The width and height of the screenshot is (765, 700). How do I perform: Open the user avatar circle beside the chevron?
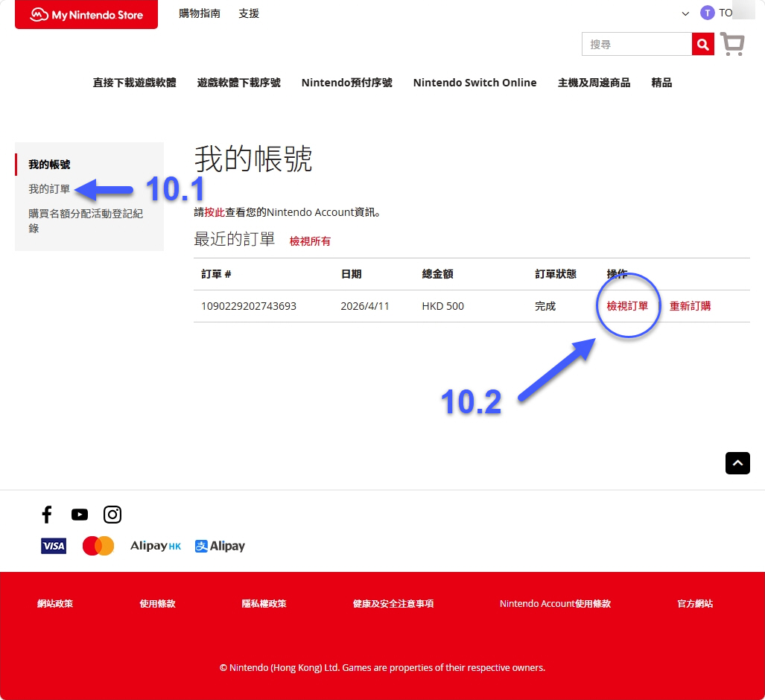[707, 12]
